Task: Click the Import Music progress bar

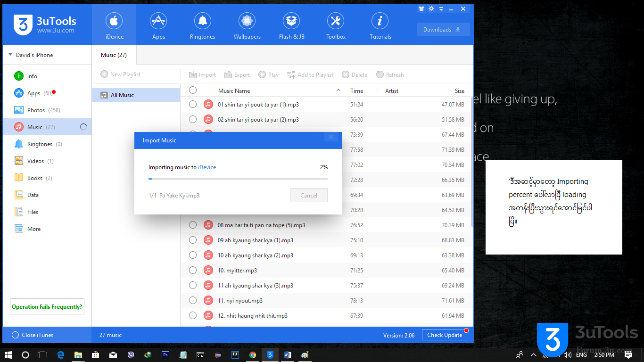Action: point(238,179)
